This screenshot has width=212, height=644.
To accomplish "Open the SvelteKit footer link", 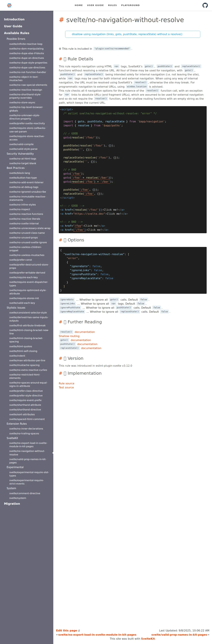I will (148, 638).
